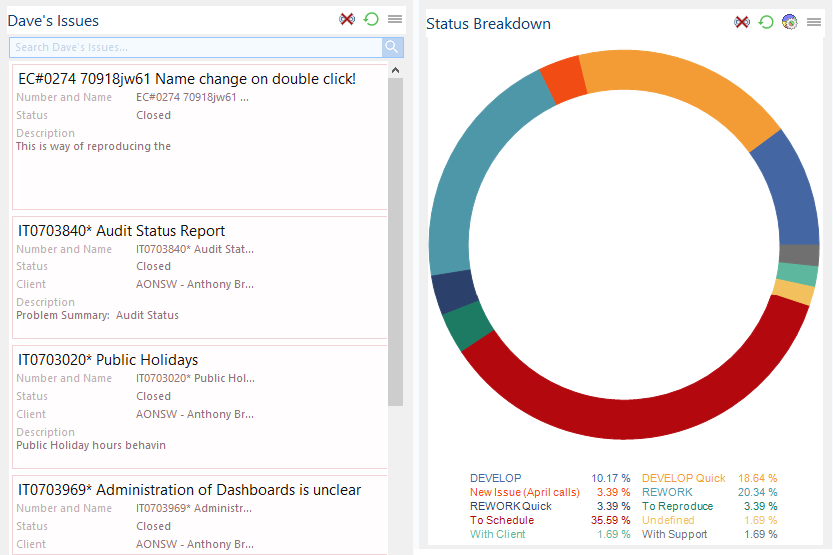
Task: Click 'IT0703840* Audit Stat...' value
Action: coord(195,249)
